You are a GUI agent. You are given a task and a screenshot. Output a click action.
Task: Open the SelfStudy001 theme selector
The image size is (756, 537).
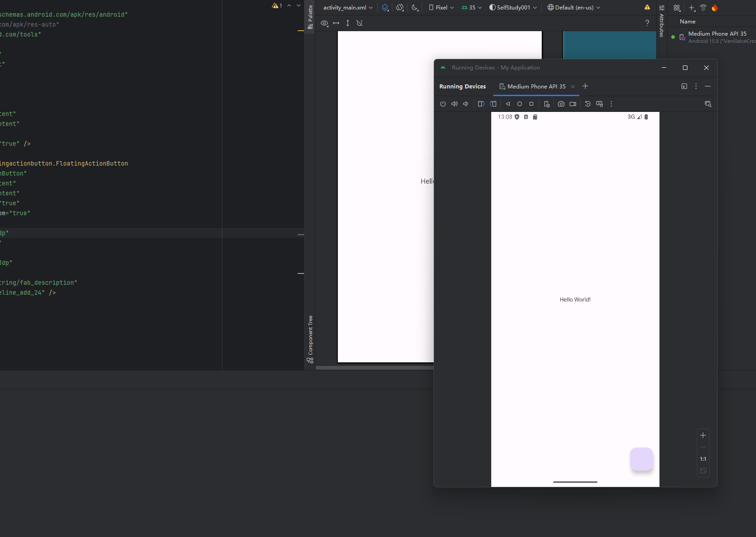[x=513, y=8]
